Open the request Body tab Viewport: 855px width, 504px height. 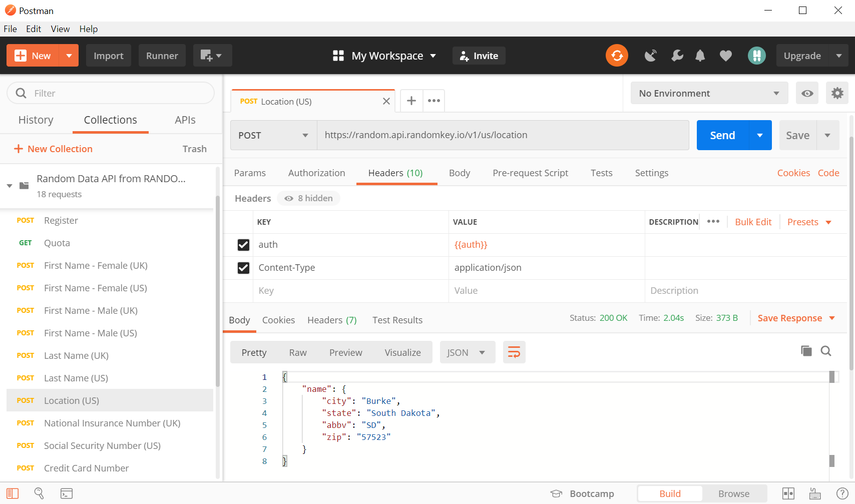click(x=460, y=173)
